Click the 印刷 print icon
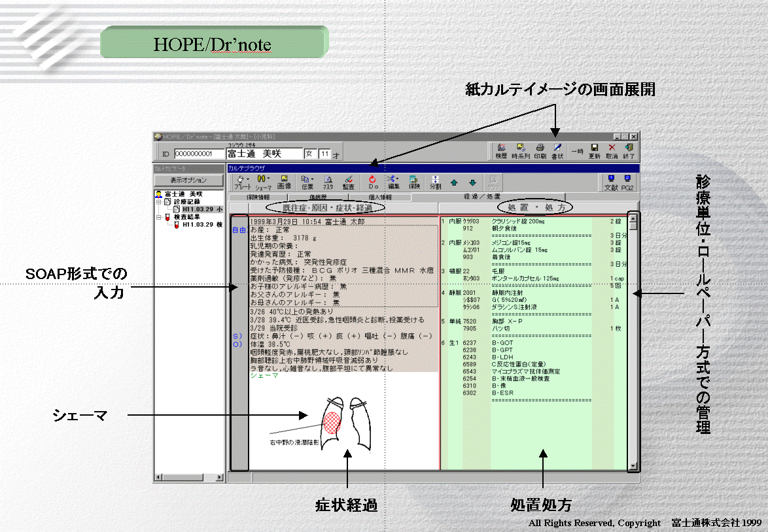Image resolution: width=768 pixels, height=532 pixels. pyautogui.click(x=540, y=151)
